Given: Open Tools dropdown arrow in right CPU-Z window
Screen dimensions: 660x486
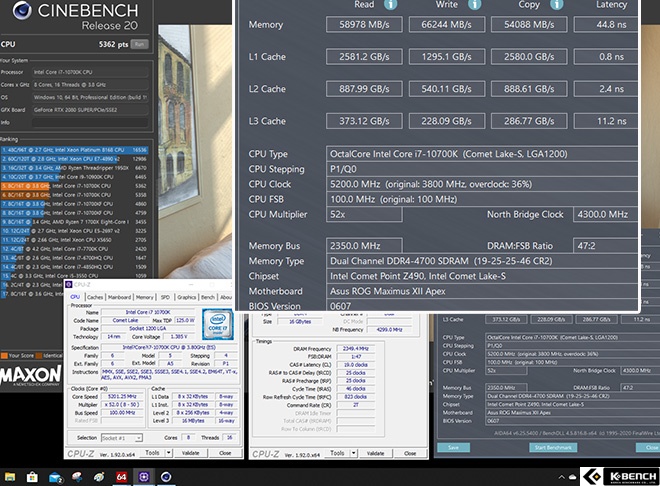Looking at the screenshot, I should tap(354, 453).
